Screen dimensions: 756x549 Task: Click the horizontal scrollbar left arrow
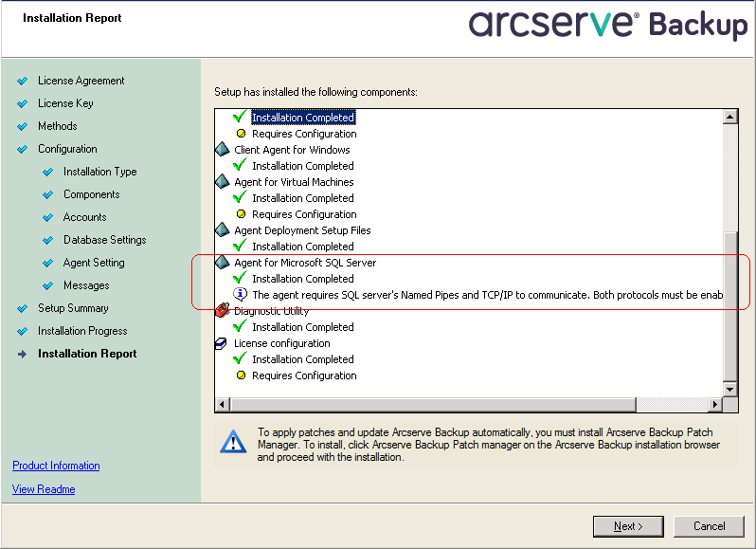coord(222,404)
